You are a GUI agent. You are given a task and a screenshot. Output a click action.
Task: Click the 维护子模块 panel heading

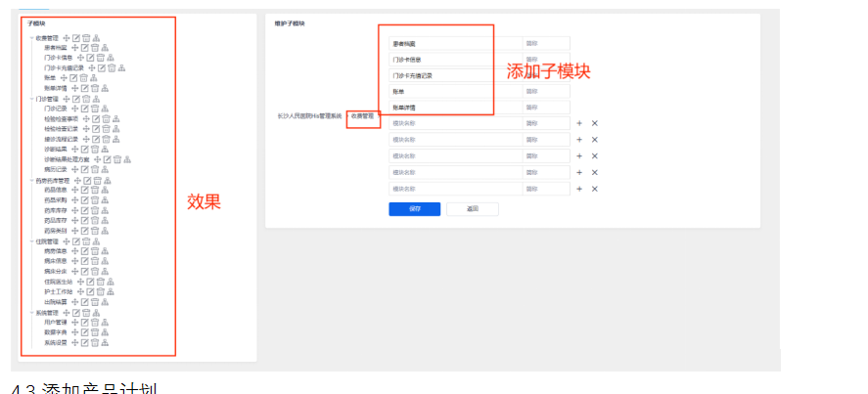coord(290,23)
